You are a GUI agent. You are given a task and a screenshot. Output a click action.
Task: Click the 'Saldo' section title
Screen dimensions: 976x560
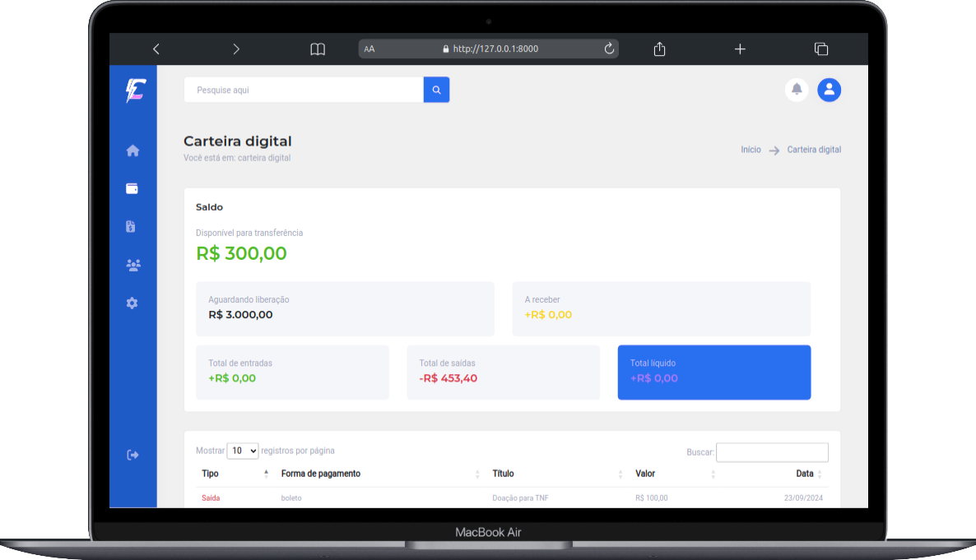209,207
